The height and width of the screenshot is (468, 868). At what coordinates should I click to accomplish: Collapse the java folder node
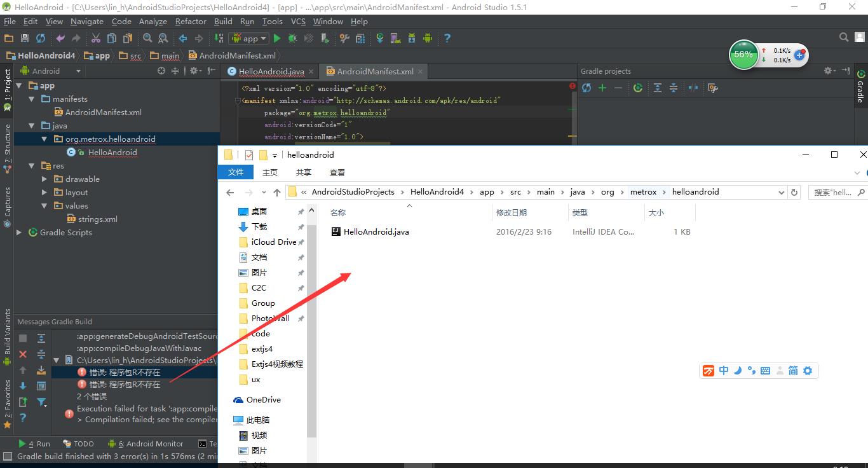coord(31,126)
